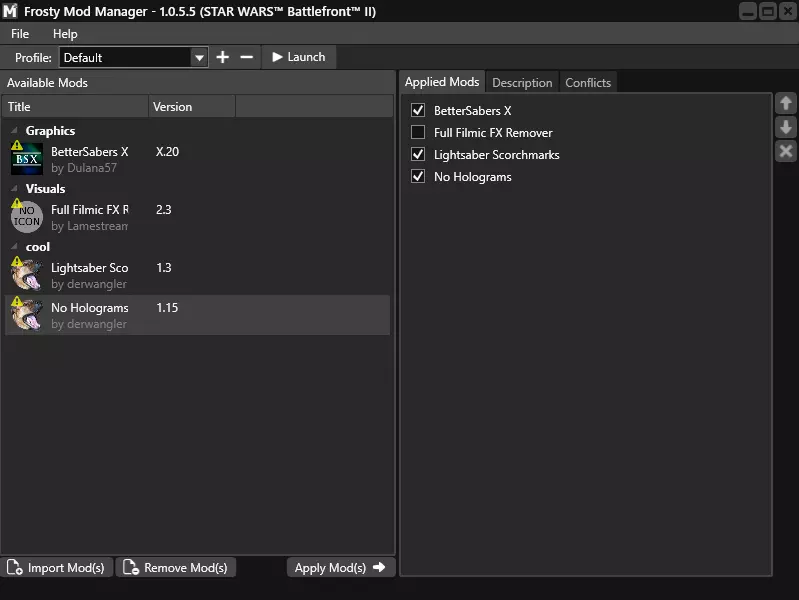Click author text by Lamestream
Screen dimensions: 799x600
pos(90,226)
